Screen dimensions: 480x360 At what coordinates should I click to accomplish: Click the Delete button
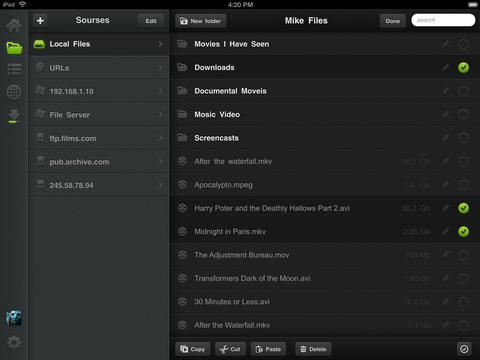click(313, 349)
